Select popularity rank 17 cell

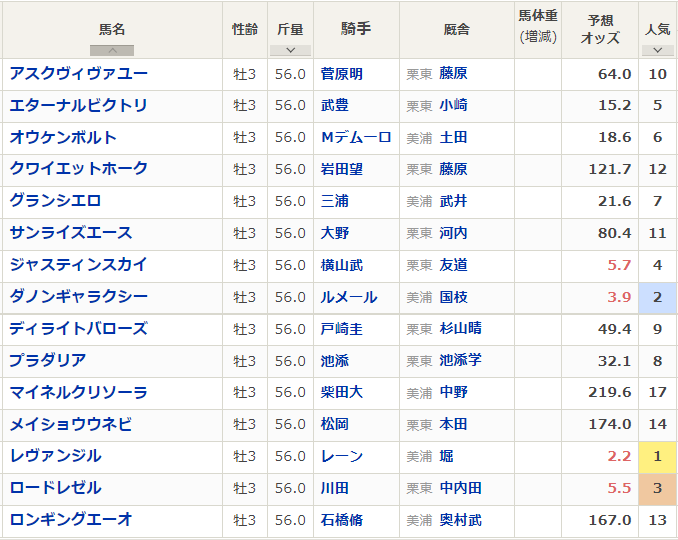click(658, 393)
